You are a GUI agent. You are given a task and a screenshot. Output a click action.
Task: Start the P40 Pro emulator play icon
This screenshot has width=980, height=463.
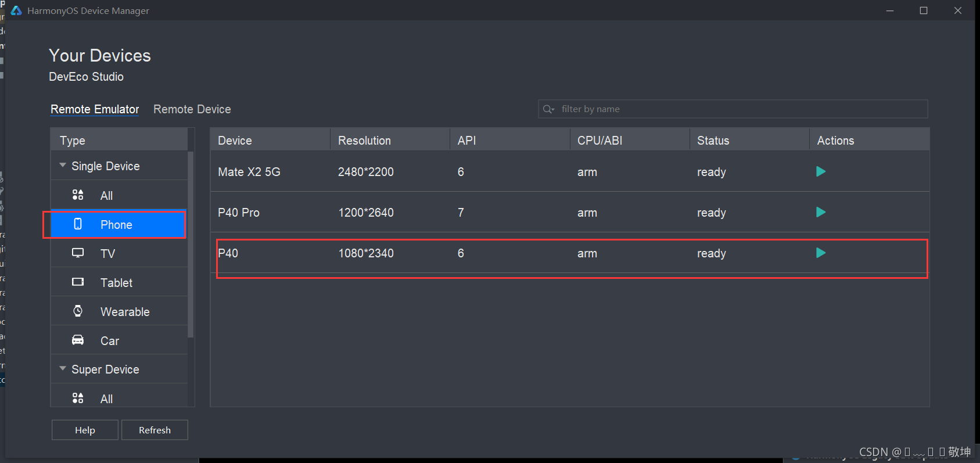(821, 212)
